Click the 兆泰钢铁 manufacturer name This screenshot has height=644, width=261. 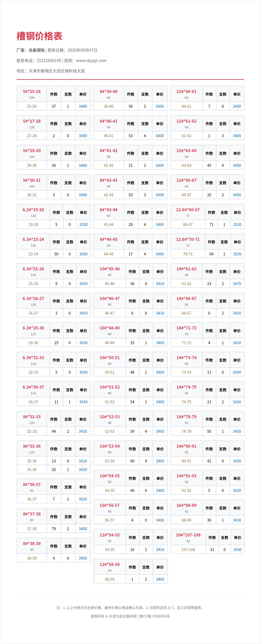(x=37, y=50)
